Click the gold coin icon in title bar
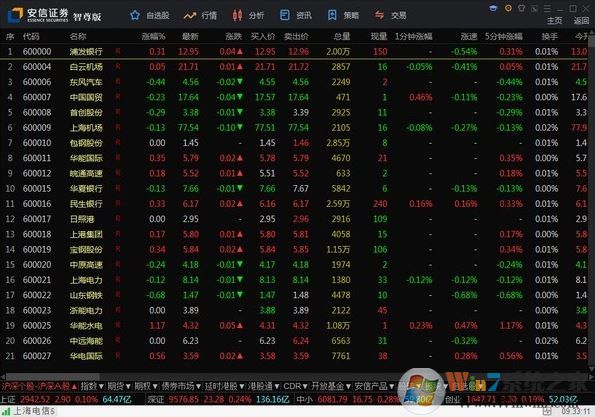 tap(508, 8)
